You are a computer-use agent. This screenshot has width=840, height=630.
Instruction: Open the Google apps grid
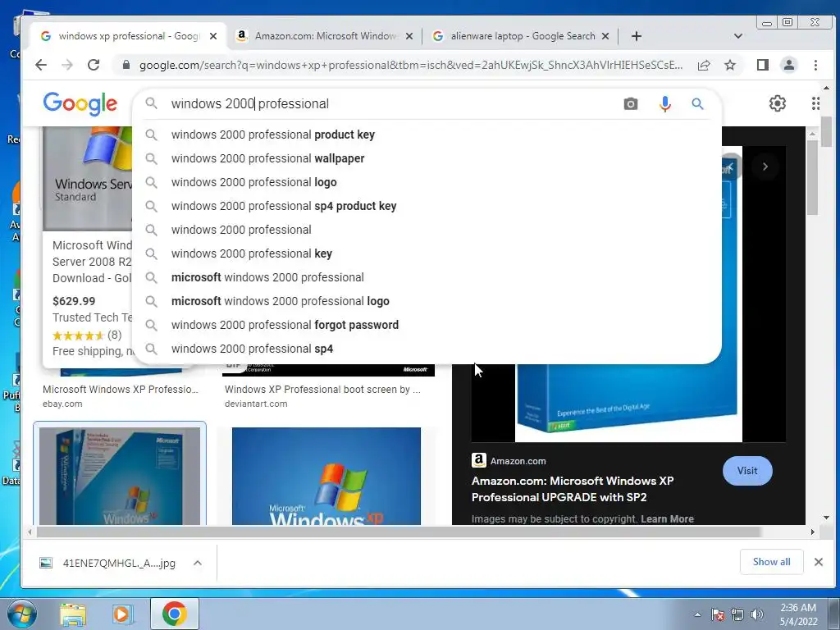tap(815, 103)
